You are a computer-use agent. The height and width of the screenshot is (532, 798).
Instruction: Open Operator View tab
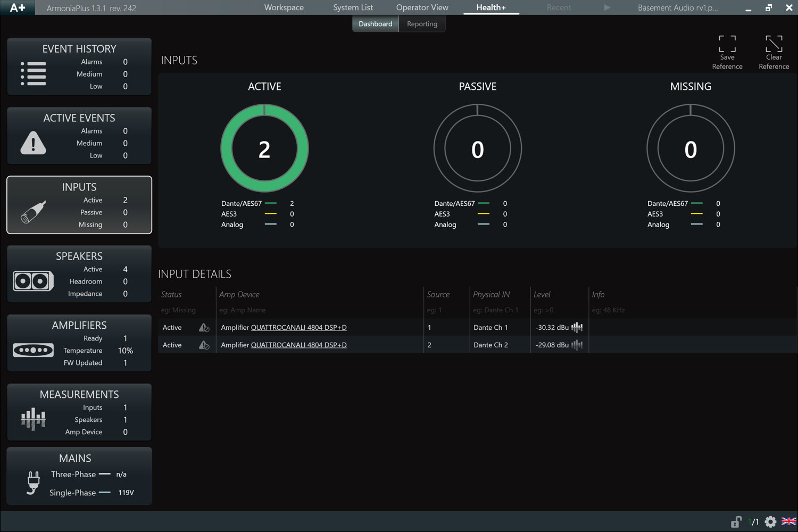pos(422,7)
